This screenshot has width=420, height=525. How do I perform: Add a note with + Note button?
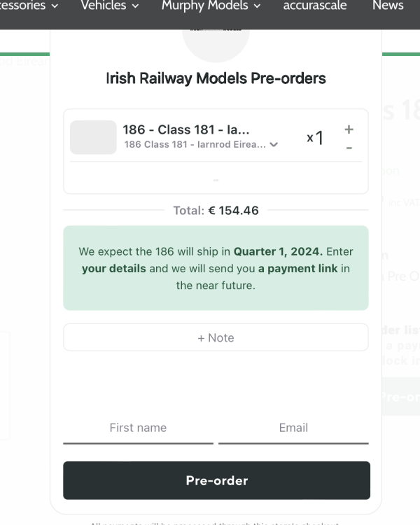[x=216, y=337]
